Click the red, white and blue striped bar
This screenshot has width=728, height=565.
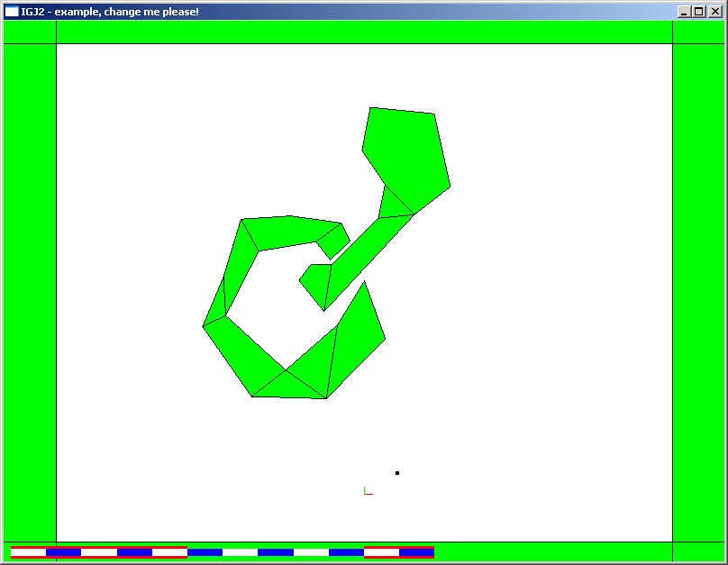point(223,552)
